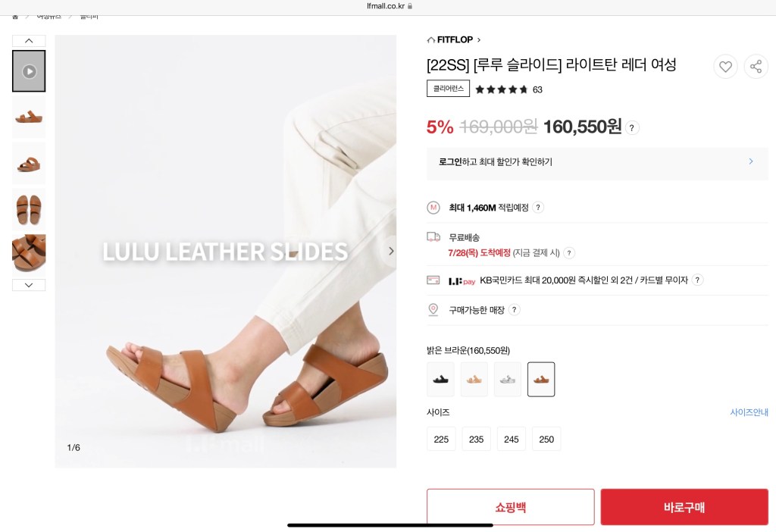776x532 pixels.
Task: Add to 쇼핑백
Action: [510, 507]
